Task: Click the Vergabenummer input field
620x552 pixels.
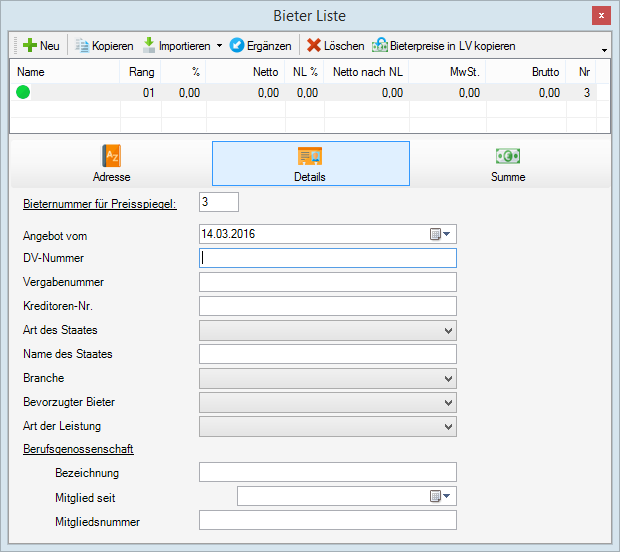Action: pos(328,282)
